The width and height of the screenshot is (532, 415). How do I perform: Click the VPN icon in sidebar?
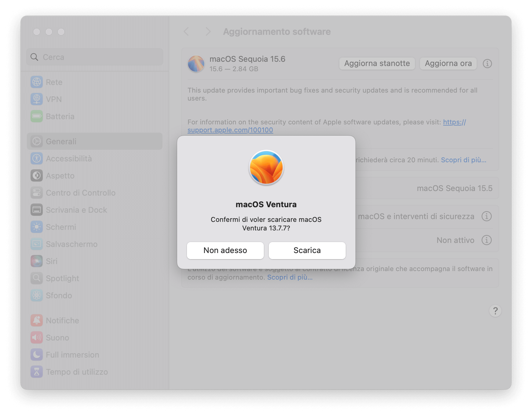[37, 99]
